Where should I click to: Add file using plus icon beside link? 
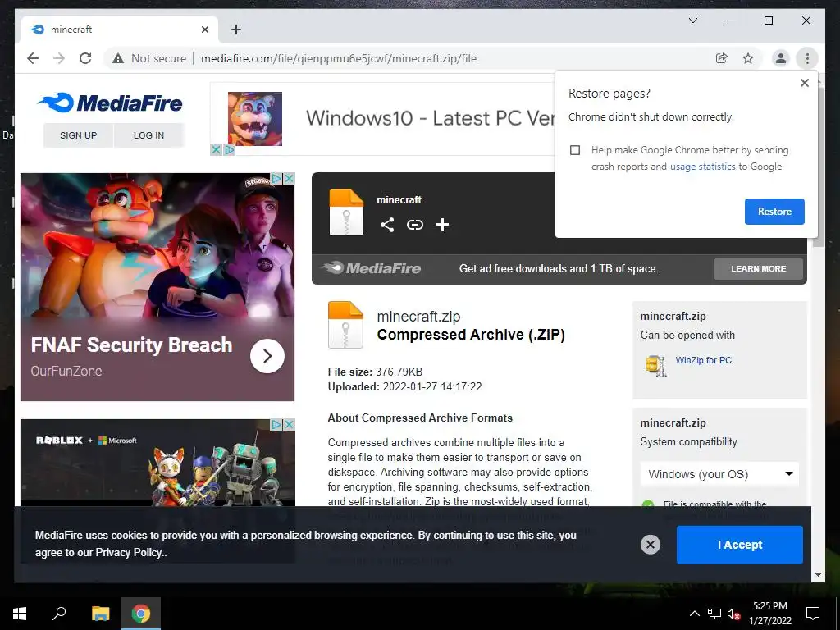pyautogui.click(x=442, y=225)
